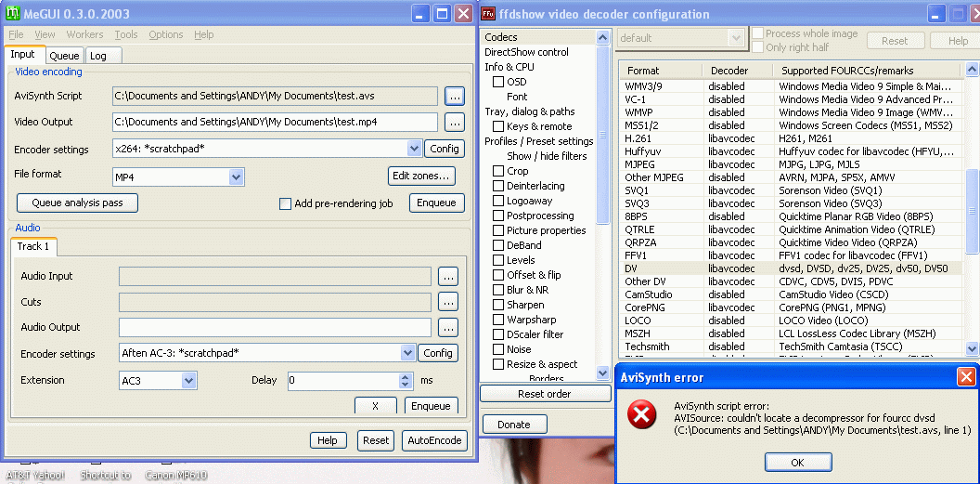Browse for the Audio Input file

[x=448, y=276]
